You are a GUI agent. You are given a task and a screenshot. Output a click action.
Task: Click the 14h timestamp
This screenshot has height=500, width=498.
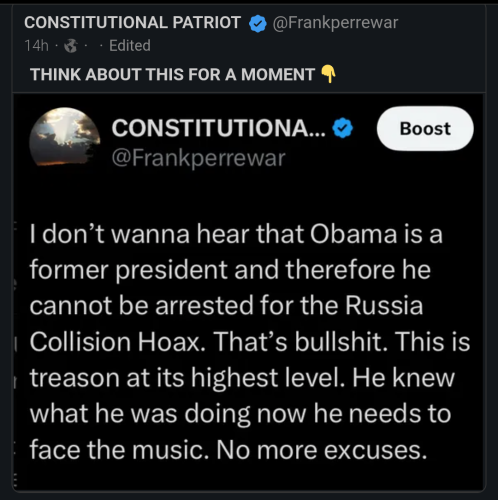pos(36,46)
